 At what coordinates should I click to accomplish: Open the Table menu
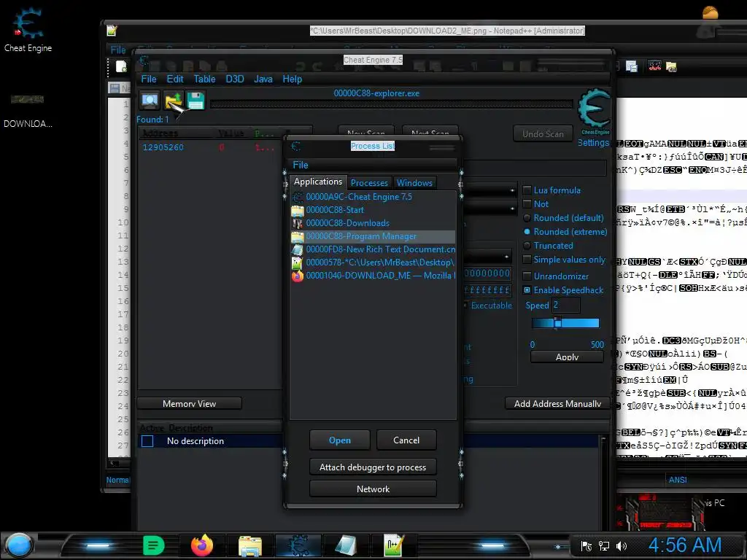204,79
